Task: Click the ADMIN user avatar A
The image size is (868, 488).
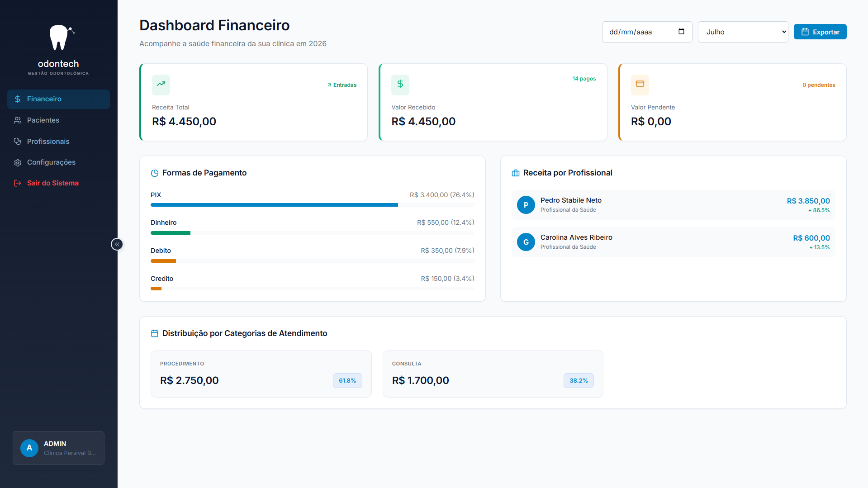Action: (x=29, y=448)
